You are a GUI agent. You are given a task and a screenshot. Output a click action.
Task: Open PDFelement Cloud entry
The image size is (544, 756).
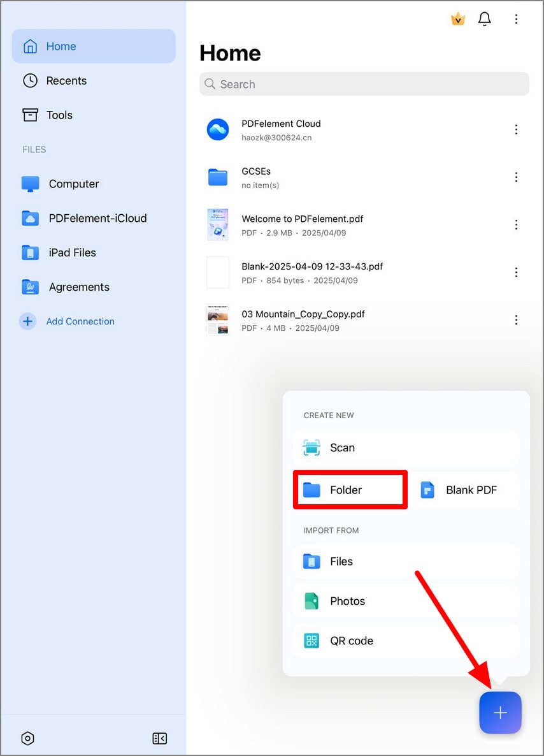click(364, 129)
